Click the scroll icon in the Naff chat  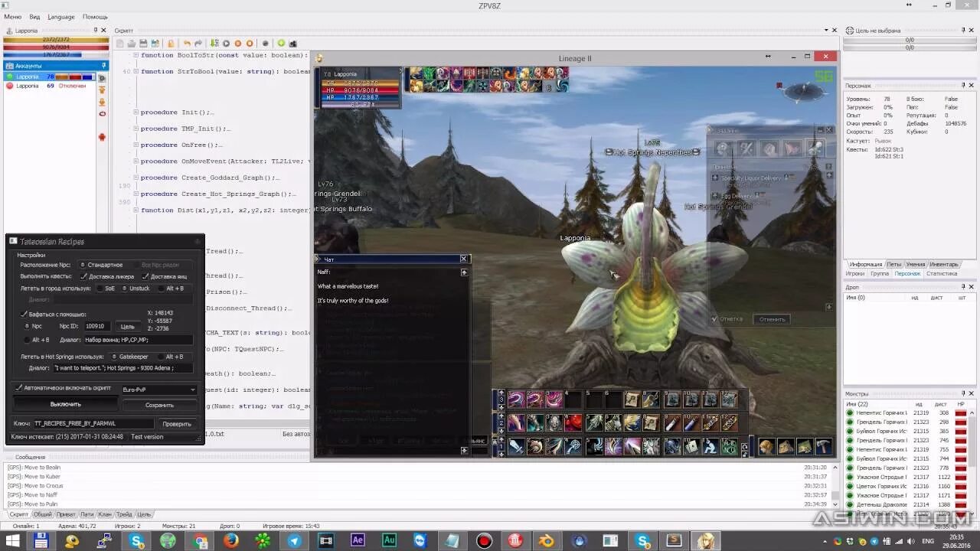point(464,272)
